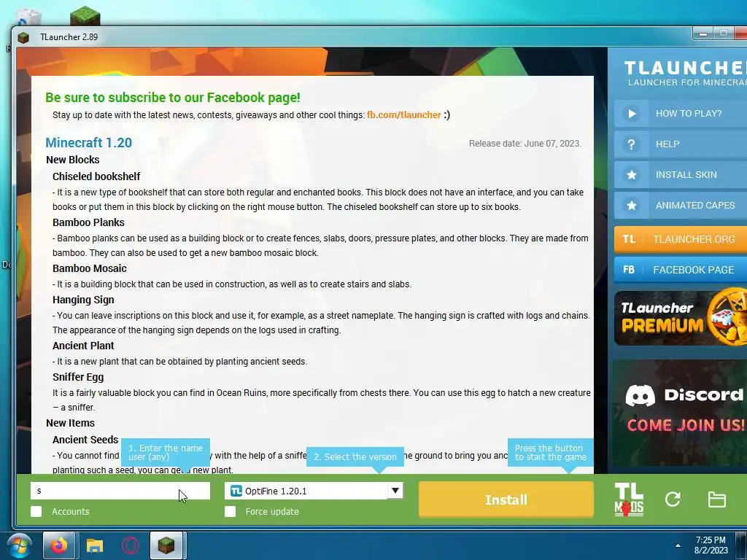Click the star icon beside Animated Capes
The height and width of the screenshot is (560, 747).
coord(632,205)
